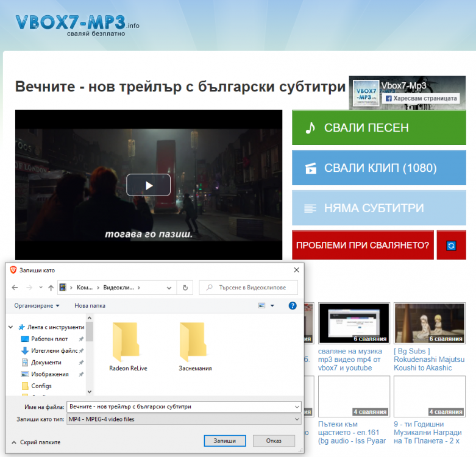
Task: Open the [ Bg Subs ] Rokudenashi Majutsu link
Action: coord(429,360)
